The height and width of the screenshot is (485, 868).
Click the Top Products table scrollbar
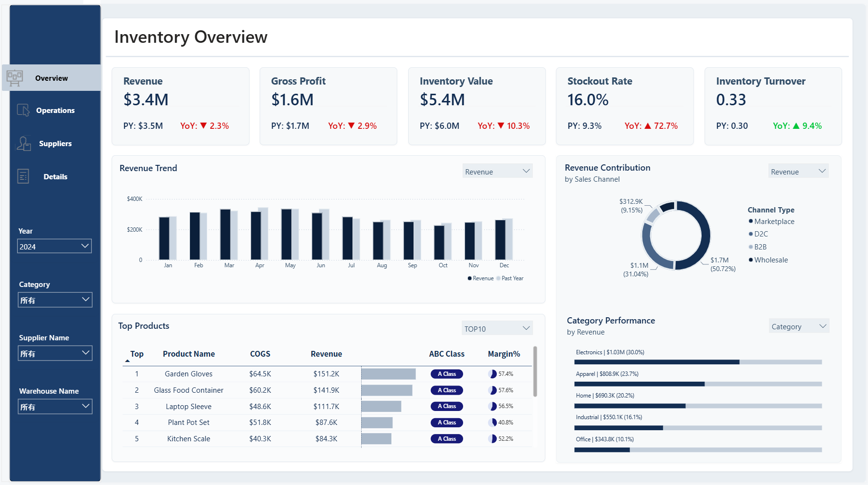[535, 372]
